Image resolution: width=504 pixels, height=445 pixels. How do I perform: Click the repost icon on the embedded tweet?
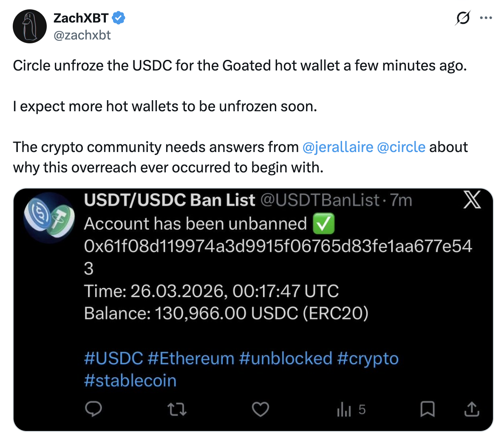pyautogui.click(x=177, y=409)
